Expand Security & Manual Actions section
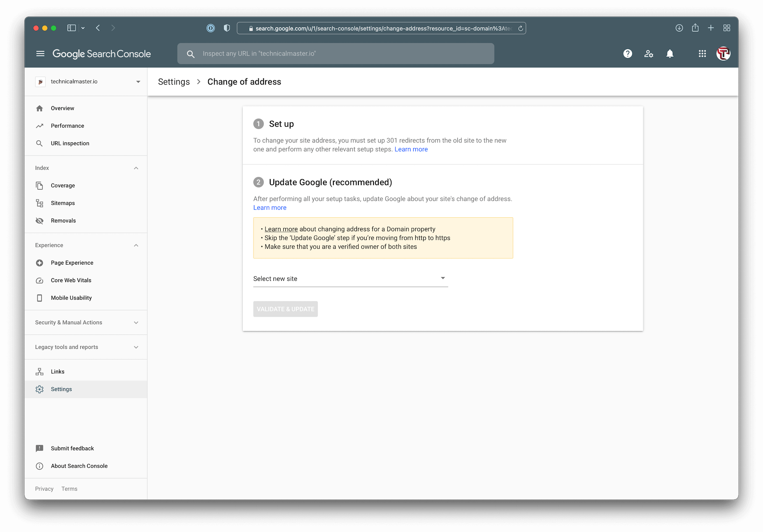Image resolution: width=763 pixels, height=532 pixels. click(136, 323)
